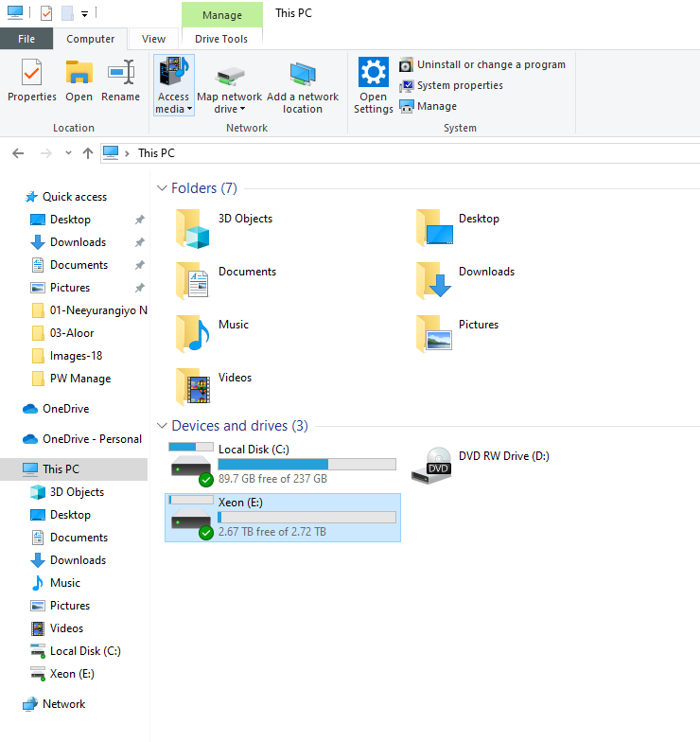Open the Recent locations dropdown arrow
This screenshot has width=700, height=742.
68,153
